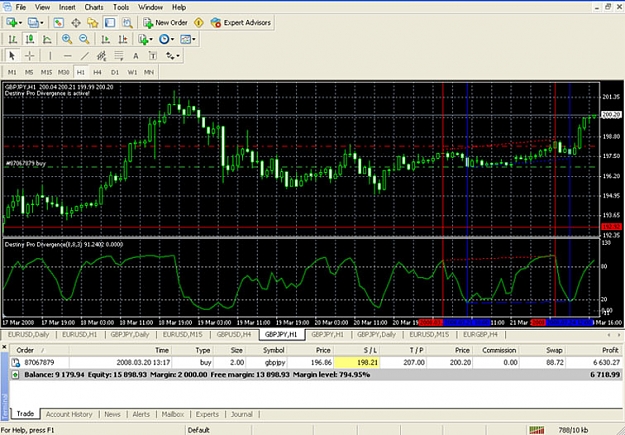Viewport: 625px width, 435px height.
Task: Select the Text tool A
Action: tap(136, 56)
